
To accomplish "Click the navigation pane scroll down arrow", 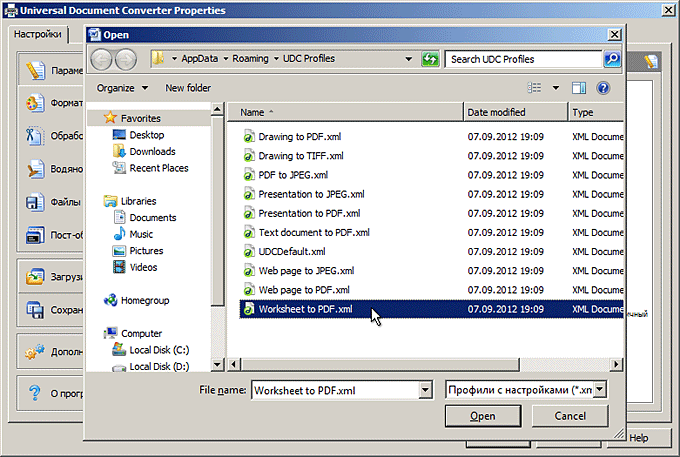I will [218, 364].
